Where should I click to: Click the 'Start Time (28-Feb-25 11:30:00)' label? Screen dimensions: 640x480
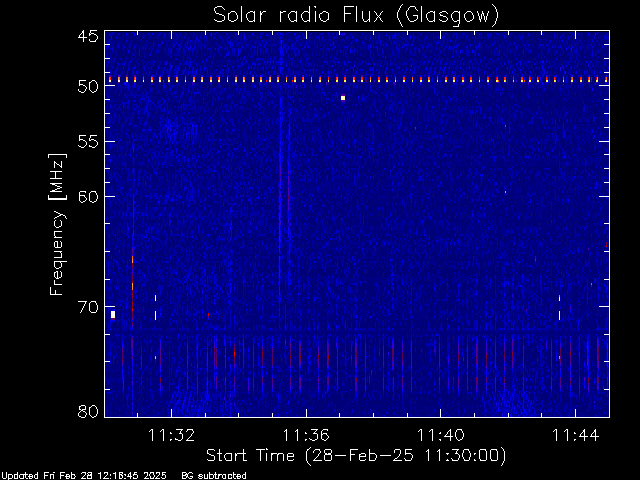tap(356, 455)
